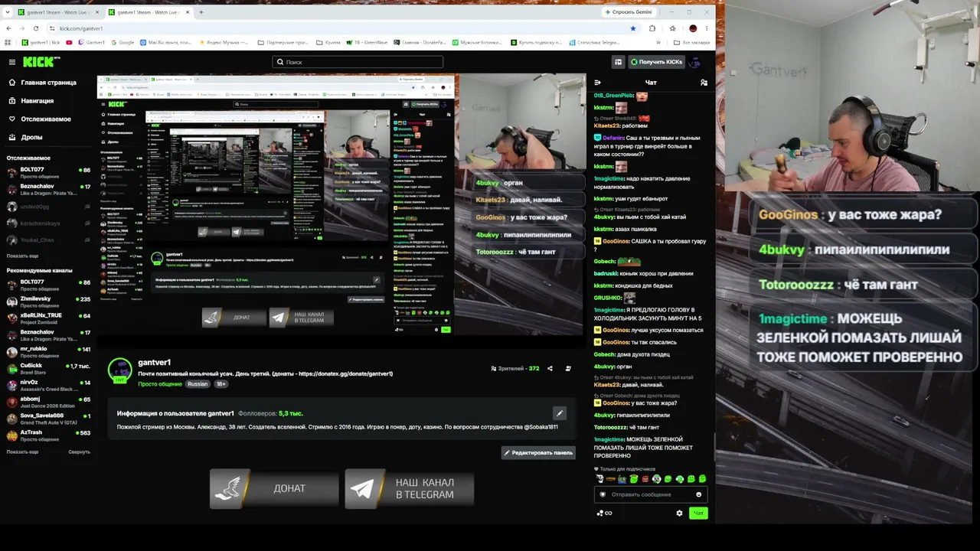Screen dimensions: 980x551
Task: Switch to the first gantver1 Stream browser tab
Action: [x=58, y=12]
